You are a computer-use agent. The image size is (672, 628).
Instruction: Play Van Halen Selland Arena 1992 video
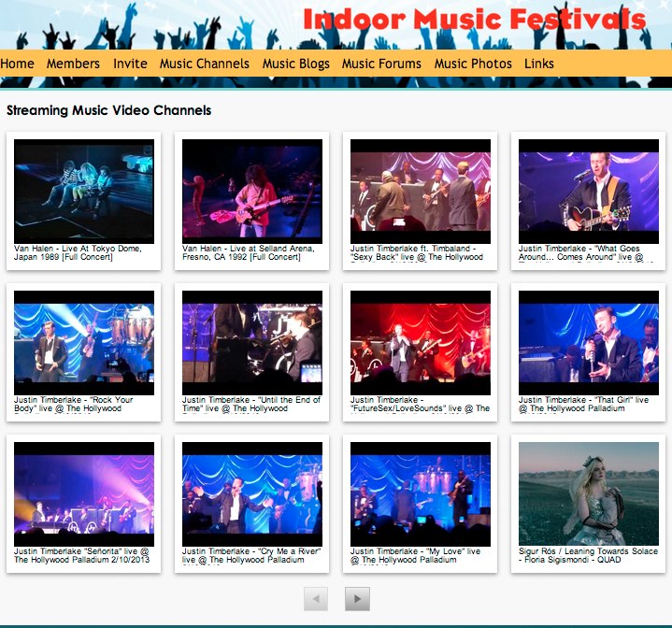pyautogui.click(x=252, y=192)
